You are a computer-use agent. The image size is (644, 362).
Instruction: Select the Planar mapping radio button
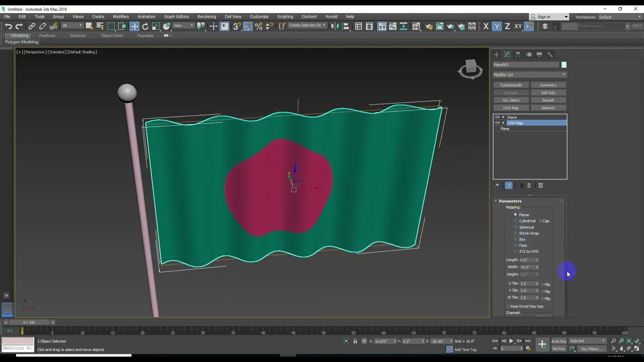[515, 215]
